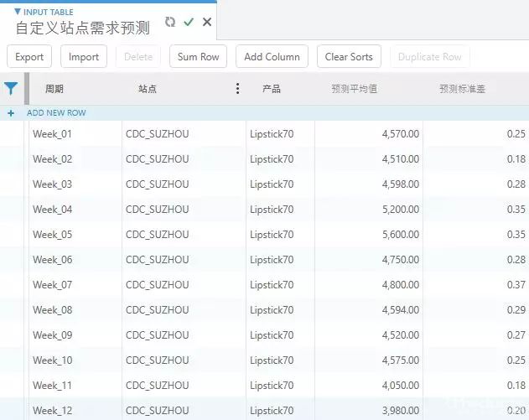Click the Import button
Screen dimensions: 529x420
pos(84,57)
